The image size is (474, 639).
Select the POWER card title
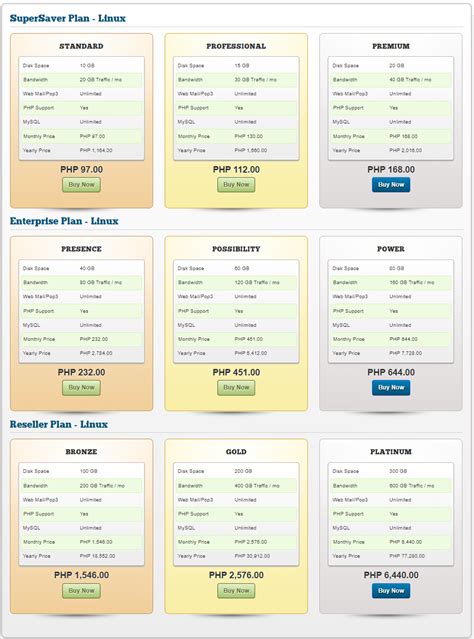(x=391, y=249)
